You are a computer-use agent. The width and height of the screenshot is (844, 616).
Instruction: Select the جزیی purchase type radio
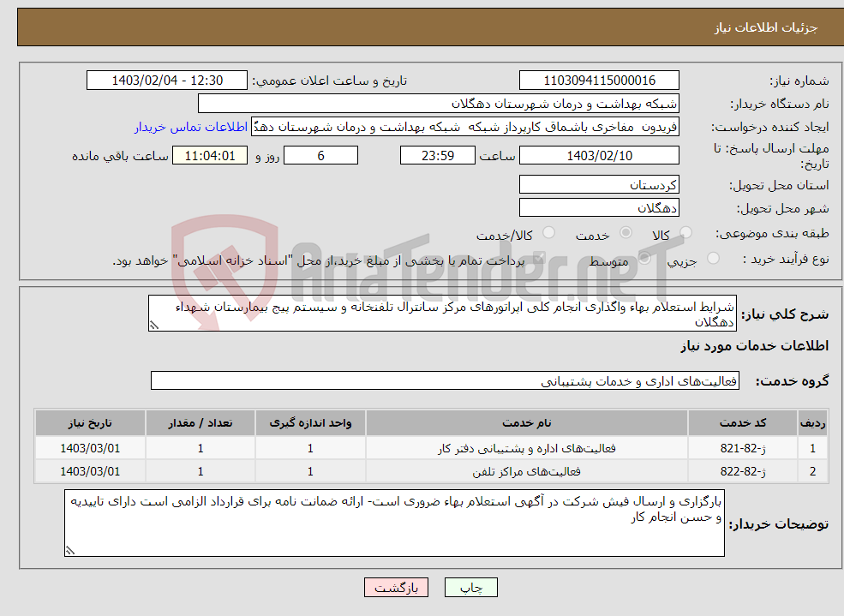(713, 258)
